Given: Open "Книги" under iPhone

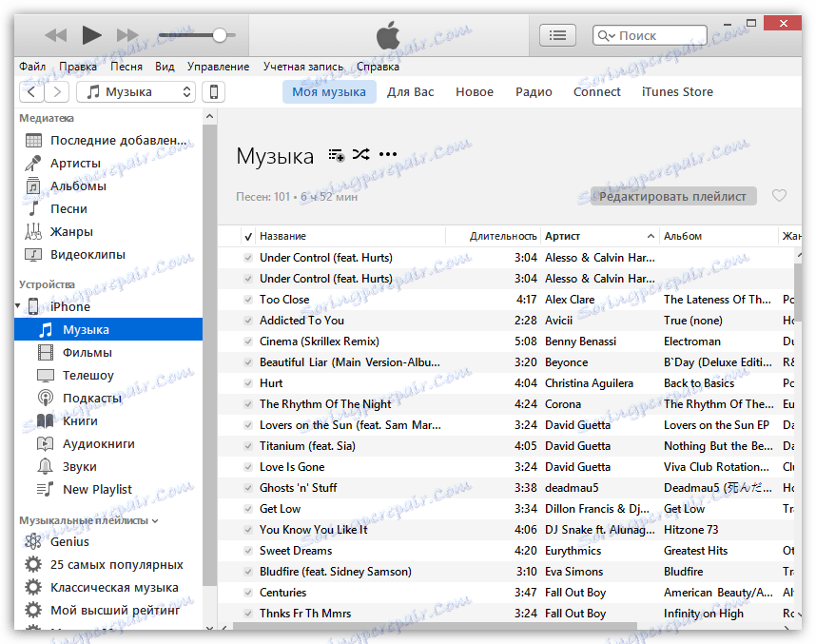Looking at the screenshot, I should (x=108, y=421).
